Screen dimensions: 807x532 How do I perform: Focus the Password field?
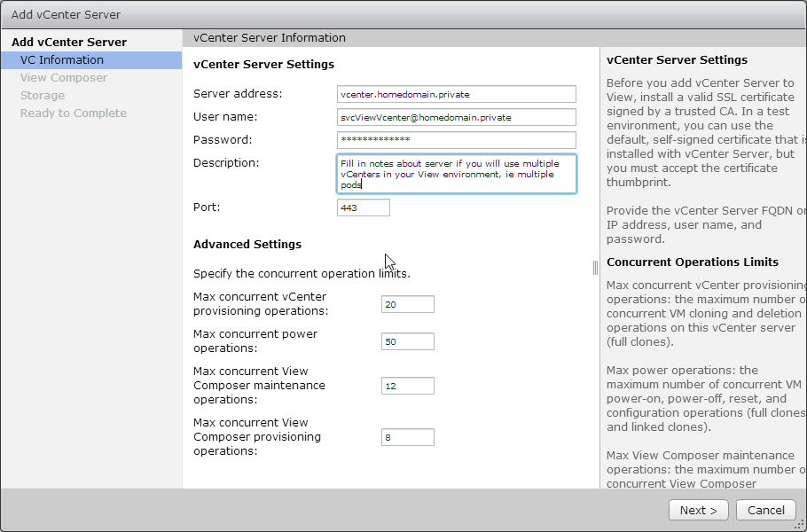click(457, 140)
